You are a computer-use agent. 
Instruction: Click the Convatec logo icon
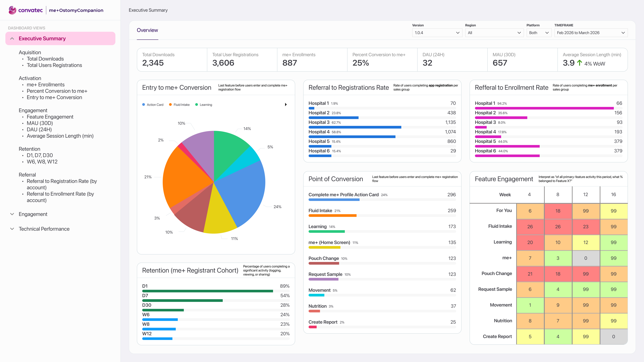(x=12, y=10)
